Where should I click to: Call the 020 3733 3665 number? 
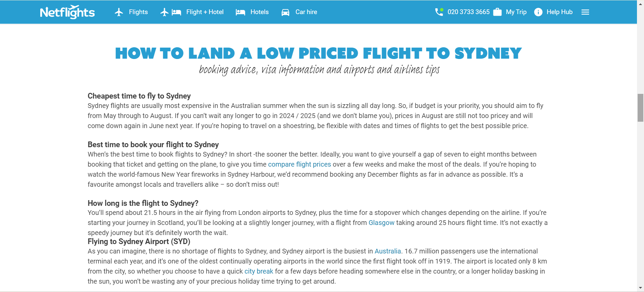[x=468, y=12]
